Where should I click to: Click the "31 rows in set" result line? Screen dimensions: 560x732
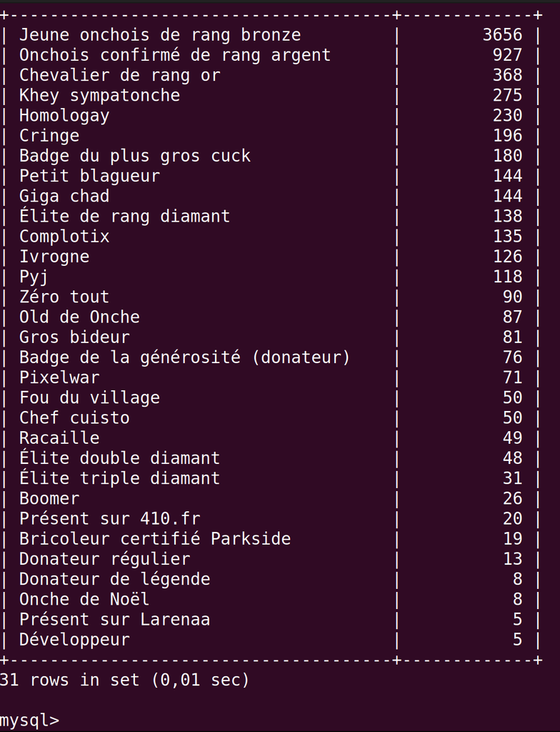tap(125, 680)
